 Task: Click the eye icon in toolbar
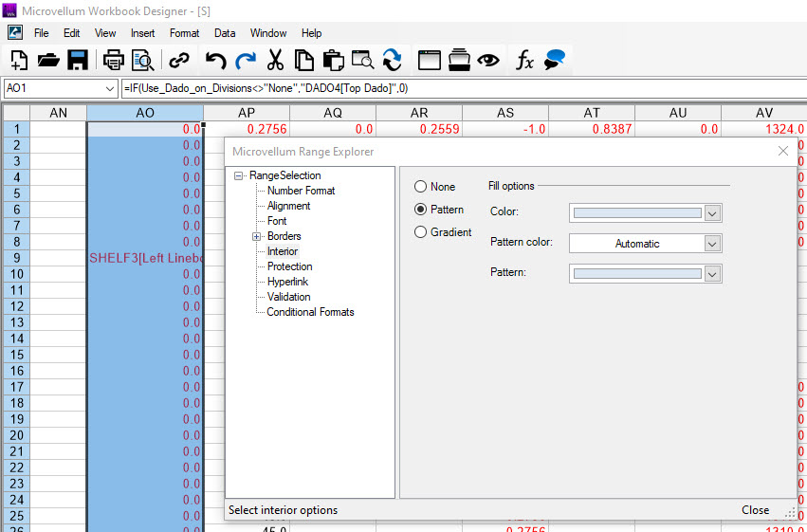pos(488,60)
